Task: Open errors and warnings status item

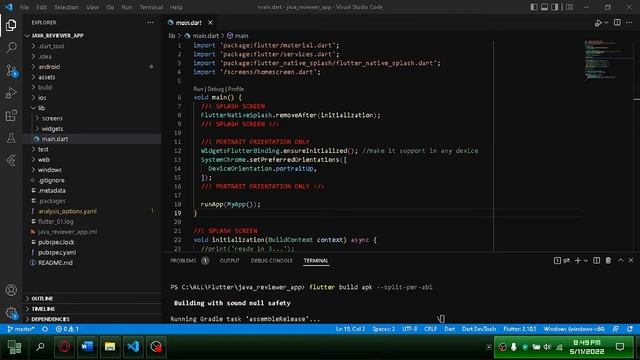Action: click(67, 329)
